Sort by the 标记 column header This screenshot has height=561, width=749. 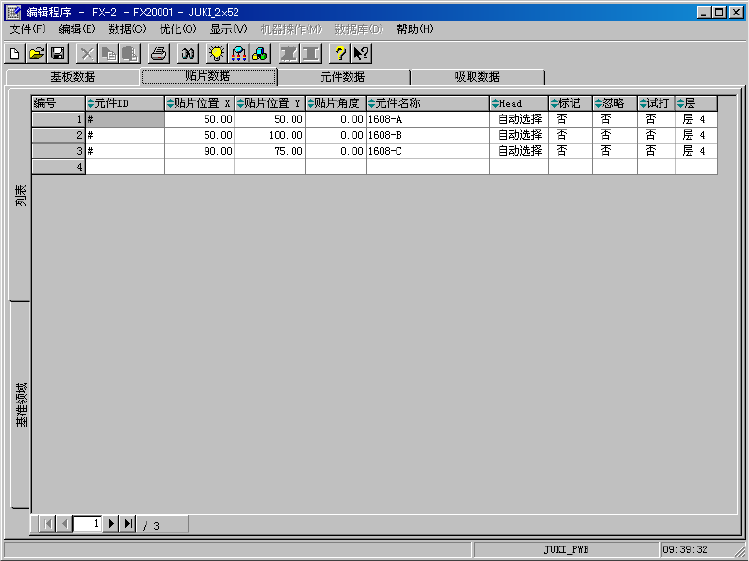tap(570, 103)
